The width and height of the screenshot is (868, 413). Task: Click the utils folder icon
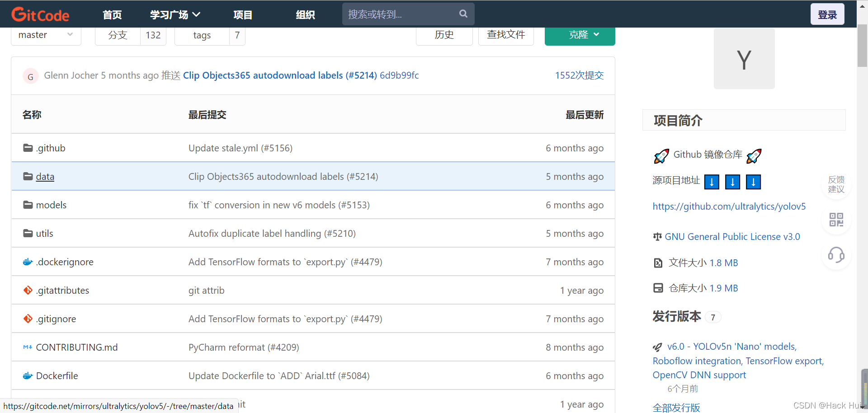28,233
